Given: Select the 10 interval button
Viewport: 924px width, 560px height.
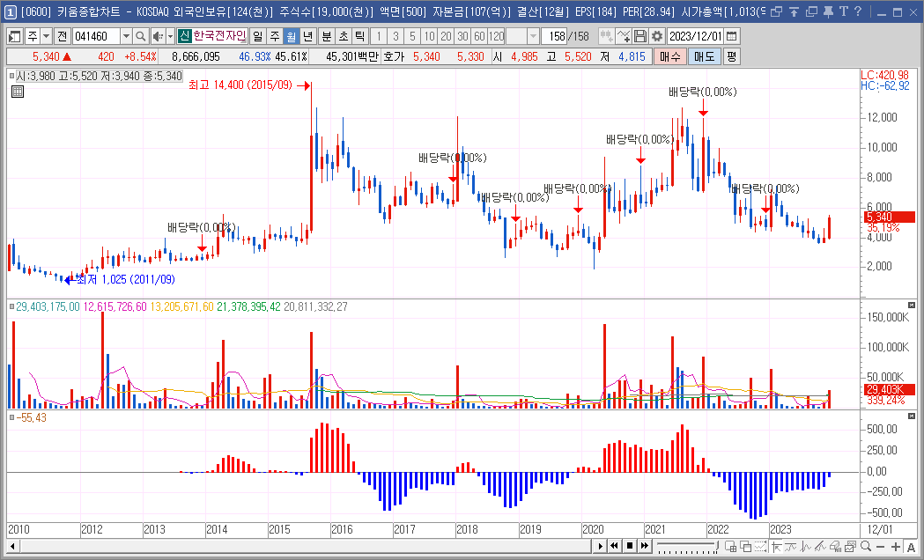Looking at the screenshot, I should (429, 36).
